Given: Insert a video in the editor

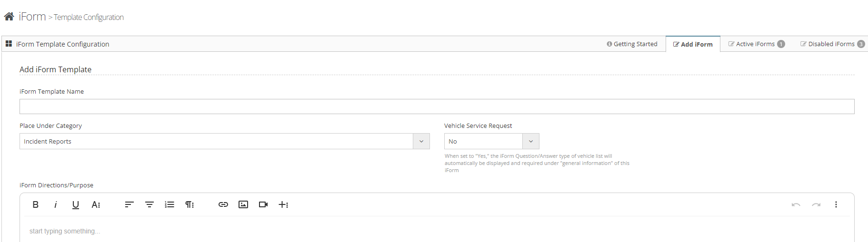Looking at the screenshot, I should click(263, 204).
